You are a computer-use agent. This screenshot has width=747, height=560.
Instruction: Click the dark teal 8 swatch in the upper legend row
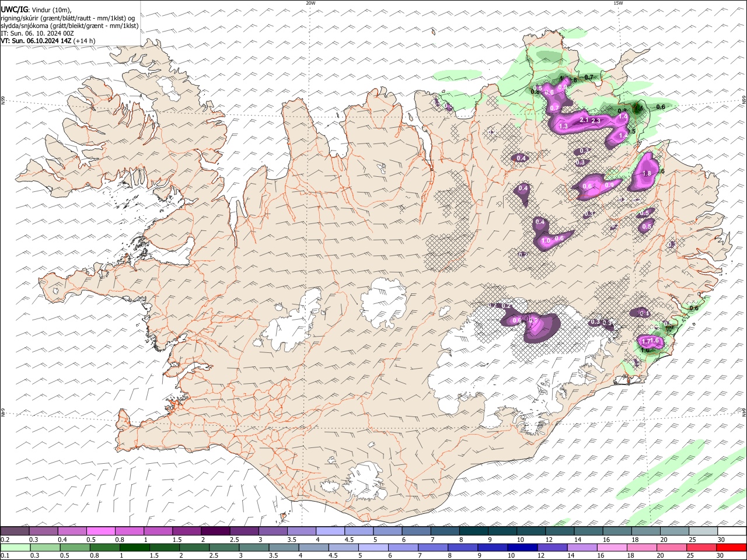tap(473, 531)
